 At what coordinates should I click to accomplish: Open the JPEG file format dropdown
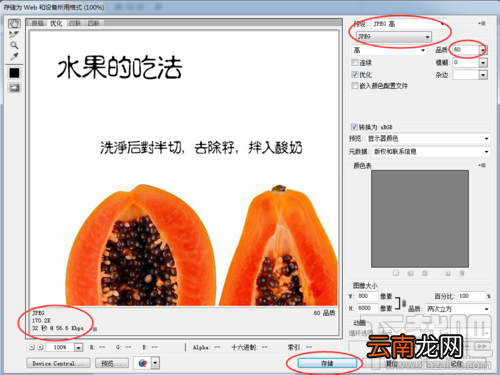(x=394, y=36)
